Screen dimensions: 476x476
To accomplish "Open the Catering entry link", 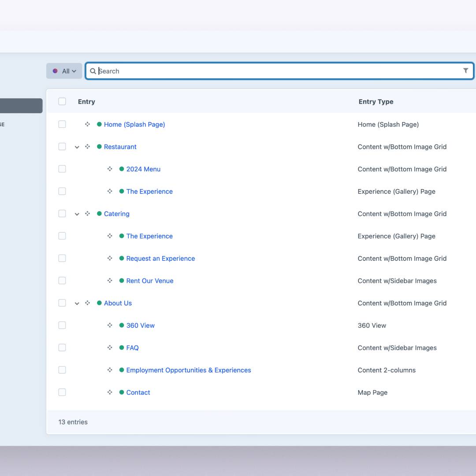I will 116,214.
